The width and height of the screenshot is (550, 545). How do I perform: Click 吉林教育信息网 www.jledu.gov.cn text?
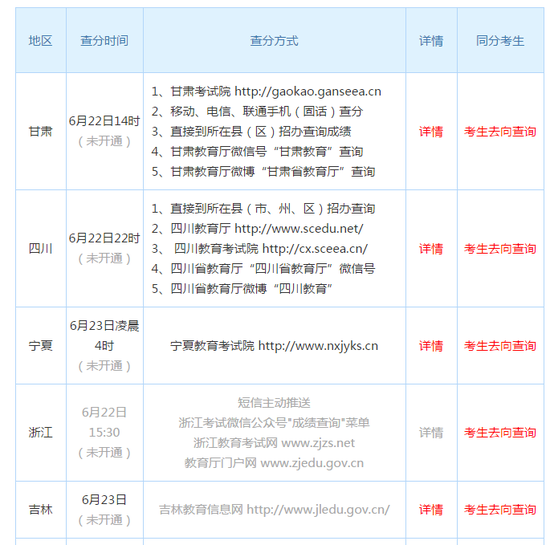[274, 510]
